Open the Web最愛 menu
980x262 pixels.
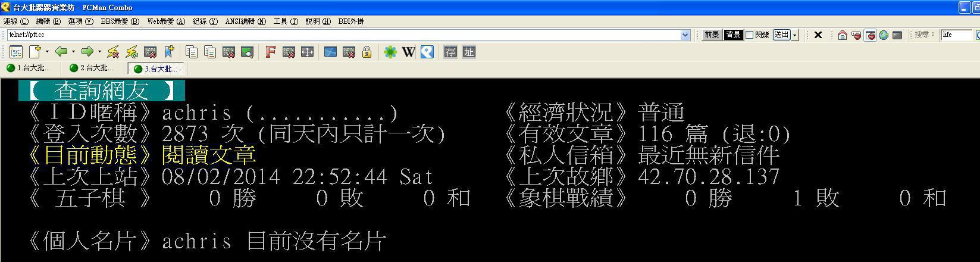165,21
